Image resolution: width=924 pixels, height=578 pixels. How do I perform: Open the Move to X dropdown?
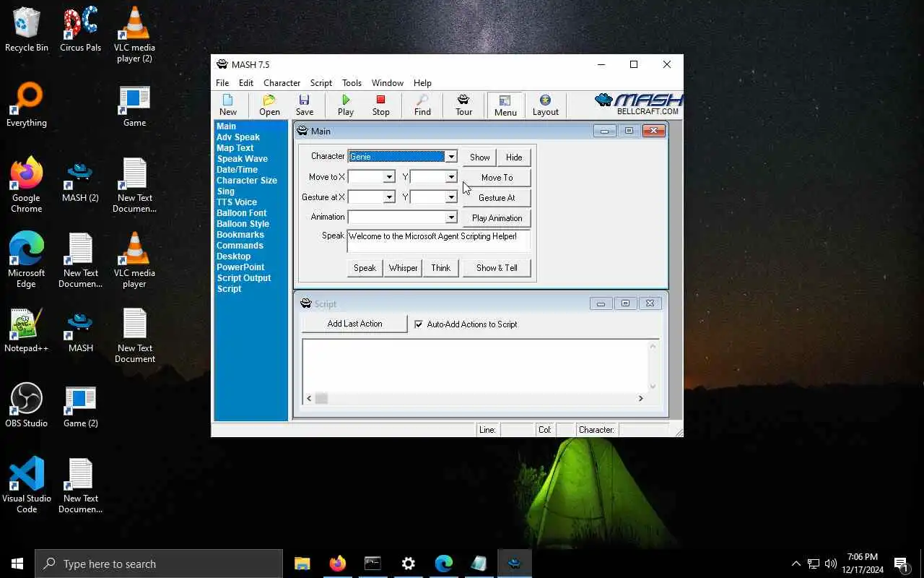click(x=388, y=177)
